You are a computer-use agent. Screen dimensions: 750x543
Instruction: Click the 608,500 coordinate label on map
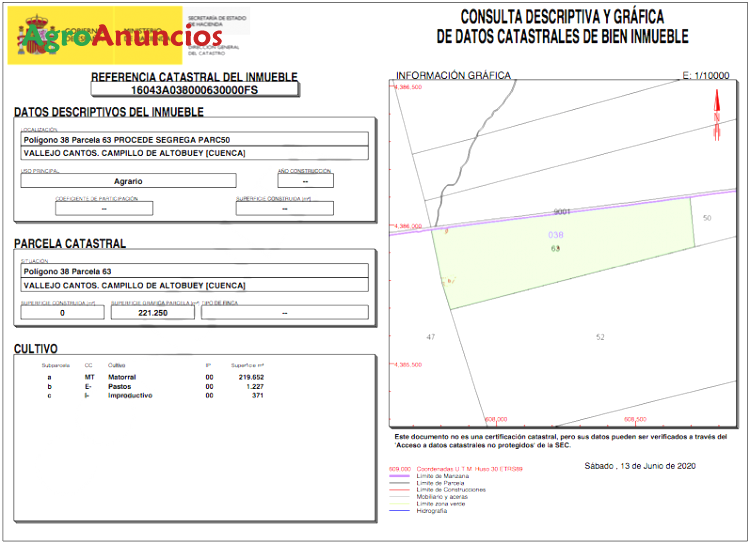pyautogui.click(x=635, y=419)
